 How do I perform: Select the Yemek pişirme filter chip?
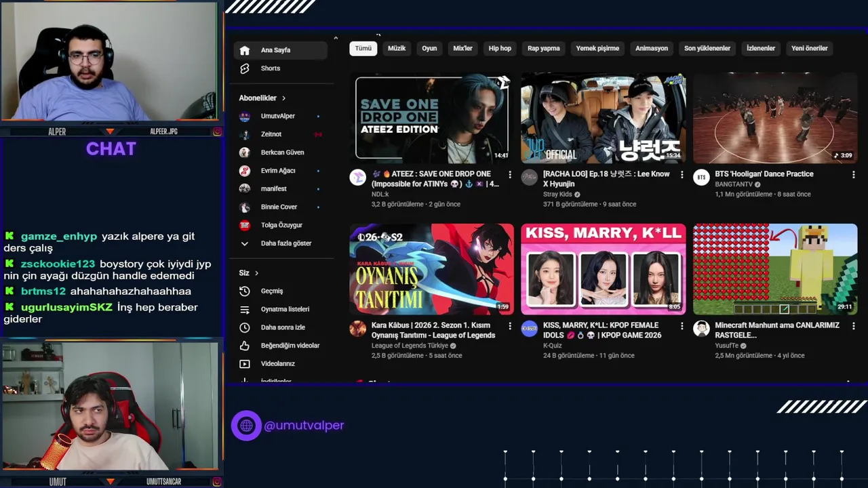tap(597, 48)
